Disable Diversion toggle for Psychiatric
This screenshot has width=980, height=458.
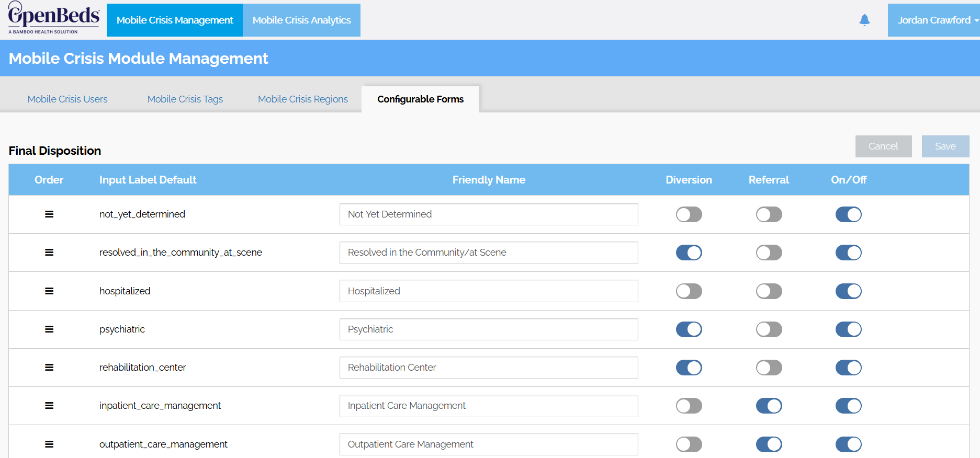[x=689, y=329]
